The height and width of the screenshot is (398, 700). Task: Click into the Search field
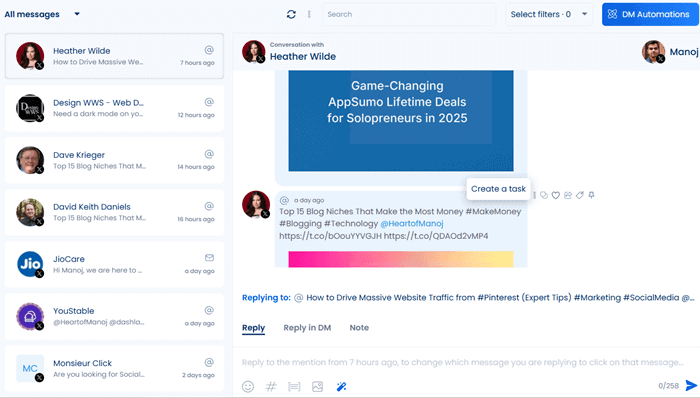[x=409, y=14]
